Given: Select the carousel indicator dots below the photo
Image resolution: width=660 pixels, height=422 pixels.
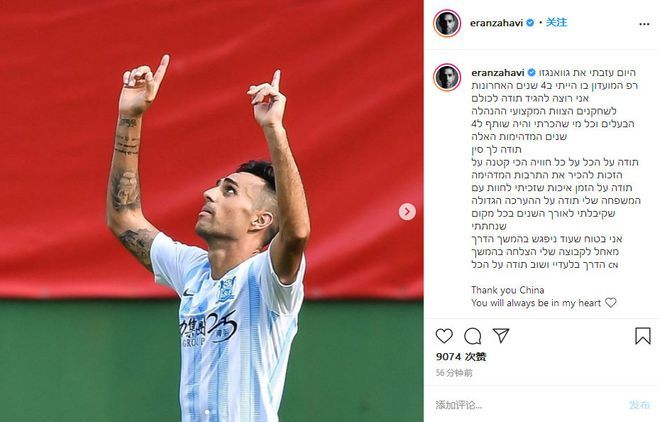Looking at the screenshot, I should pyautogui.click(x=209, y=412).
